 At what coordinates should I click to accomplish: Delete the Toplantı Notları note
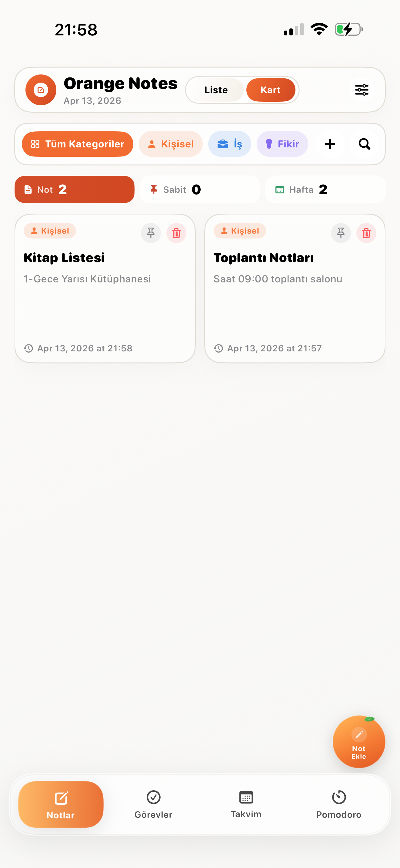coord(366,233)
